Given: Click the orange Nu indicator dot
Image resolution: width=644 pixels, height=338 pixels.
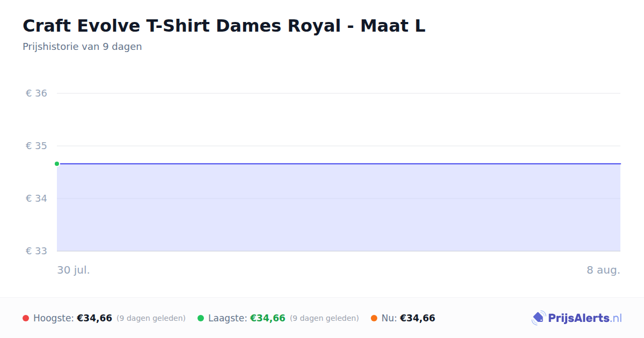Looking at the screenshot, I should click(x=374, y=318).
